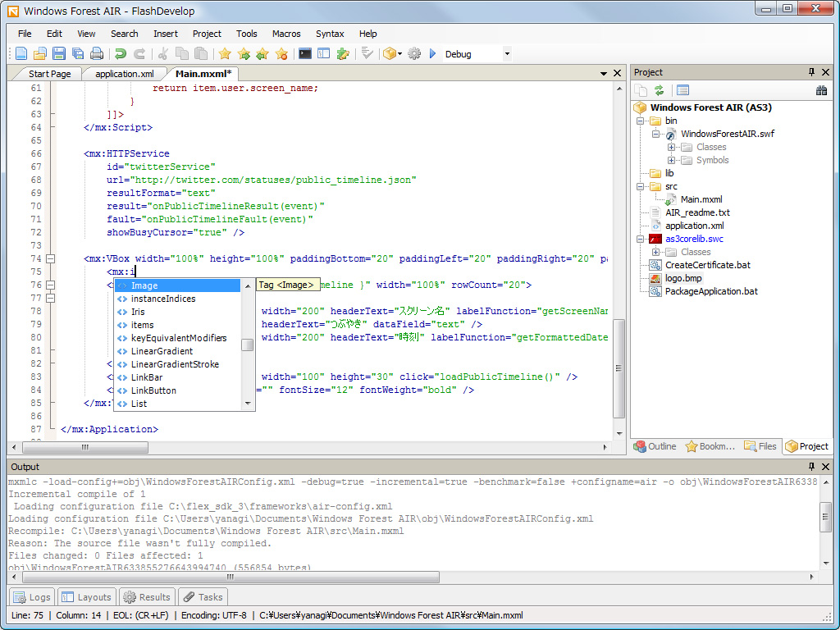Open the Syntax menu

tap(330, 34)
